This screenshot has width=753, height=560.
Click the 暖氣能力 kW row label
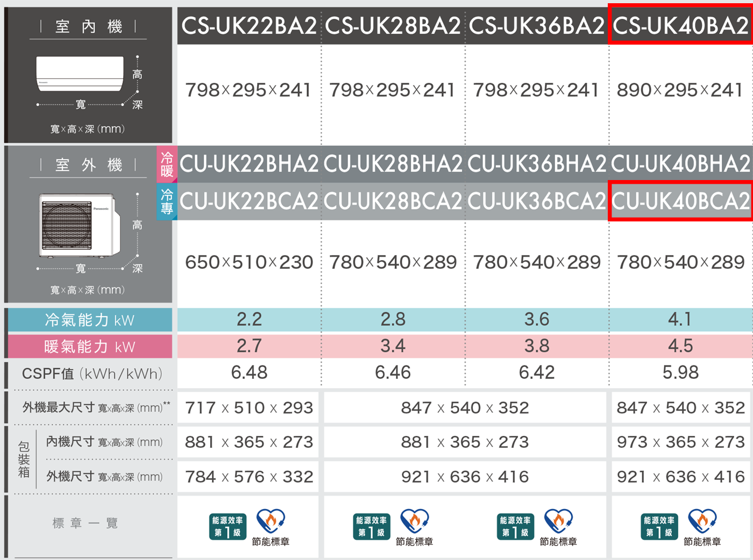click(x=89, y=347)
